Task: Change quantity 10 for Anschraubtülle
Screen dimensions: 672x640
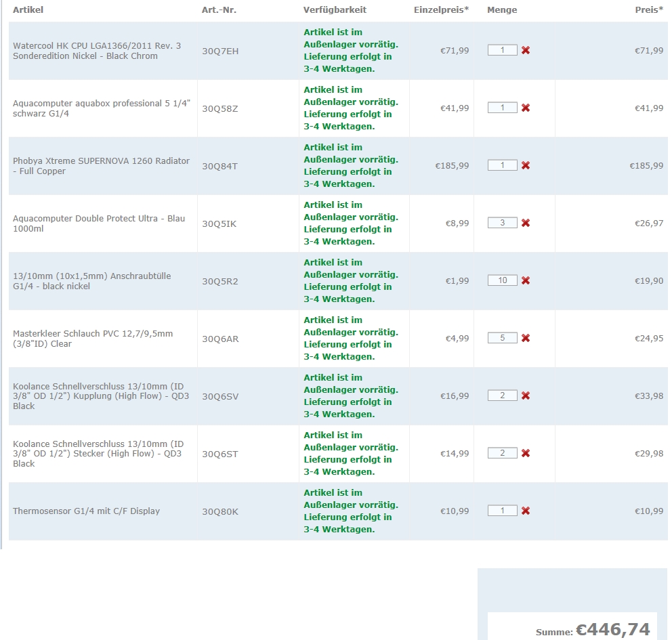Action: [x=502, y=280]
